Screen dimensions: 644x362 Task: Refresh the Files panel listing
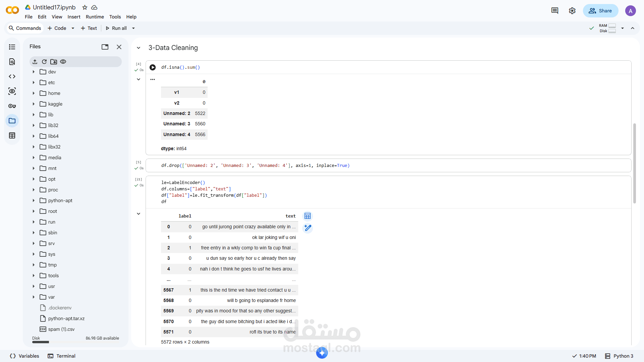(x=44, y=62)
